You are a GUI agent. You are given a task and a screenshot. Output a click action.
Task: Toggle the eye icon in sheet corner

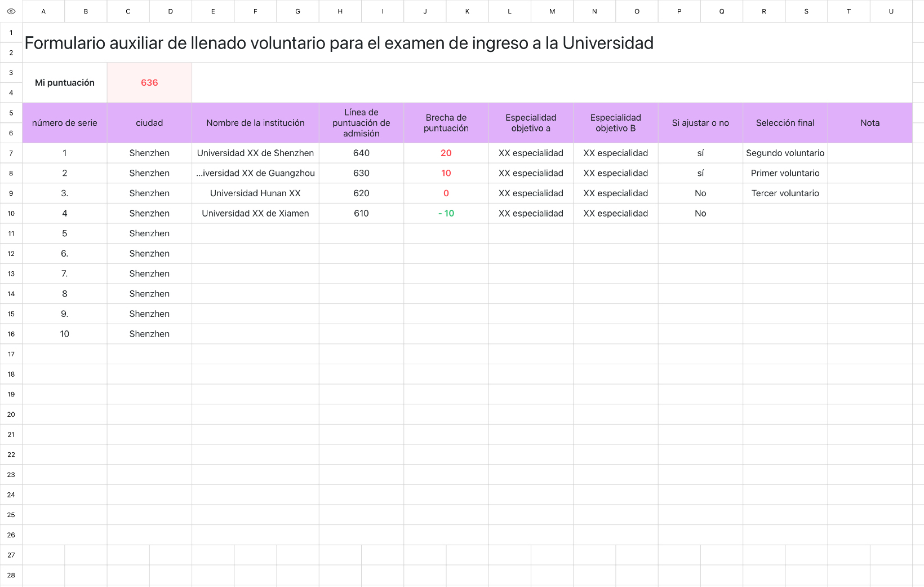(11, 11)
